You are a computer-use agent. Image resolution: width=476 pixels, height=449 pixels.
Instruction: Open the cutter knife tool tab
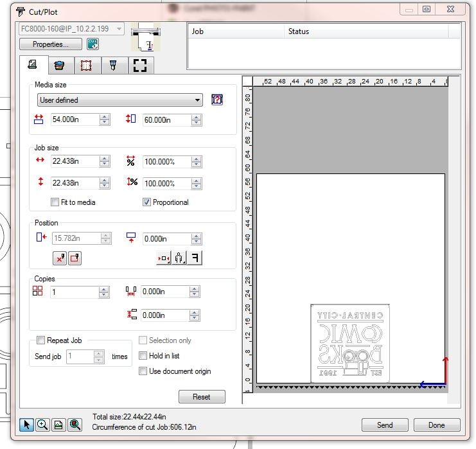tap(113, 65)
